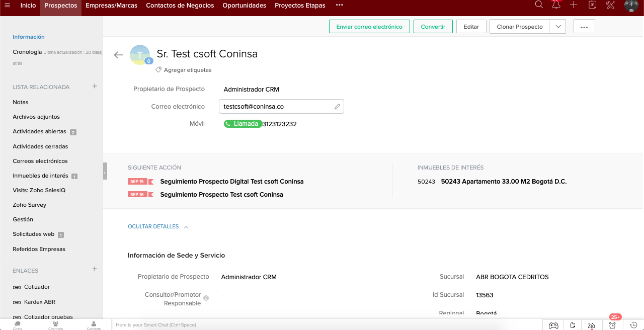Collapse the left sidebar handle
The width and height of the screenshot is (644, 330).
point(105,172)
